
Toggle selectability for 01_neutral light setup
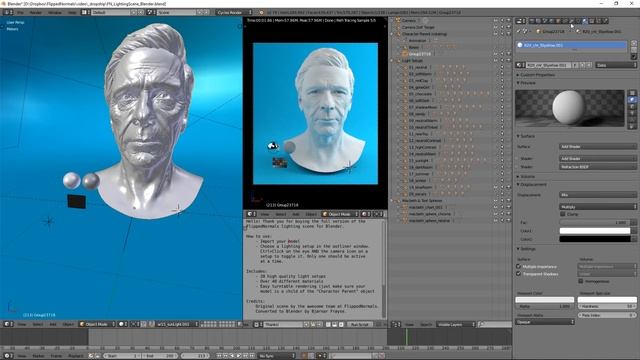[502, 67]
